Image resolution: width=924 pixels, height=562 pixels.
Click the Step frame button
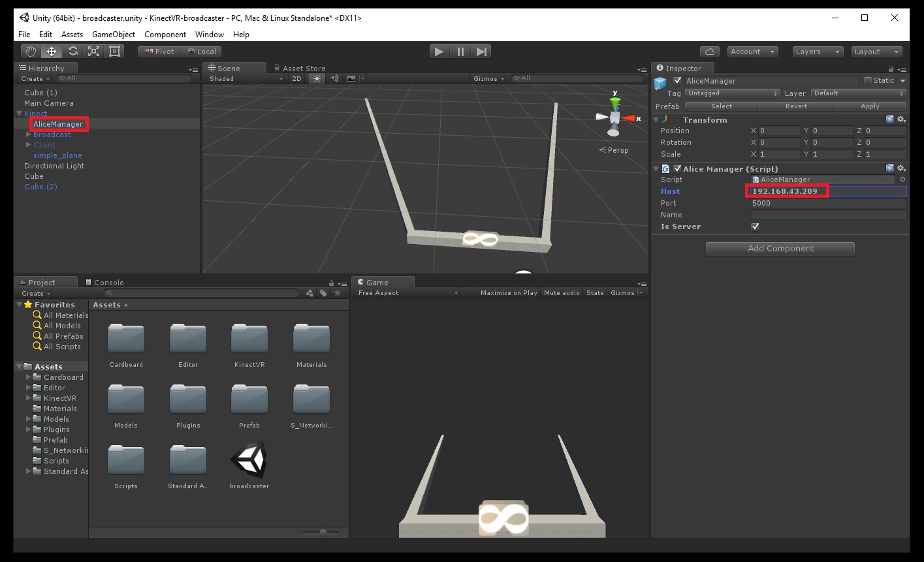[x=481, y=52]
